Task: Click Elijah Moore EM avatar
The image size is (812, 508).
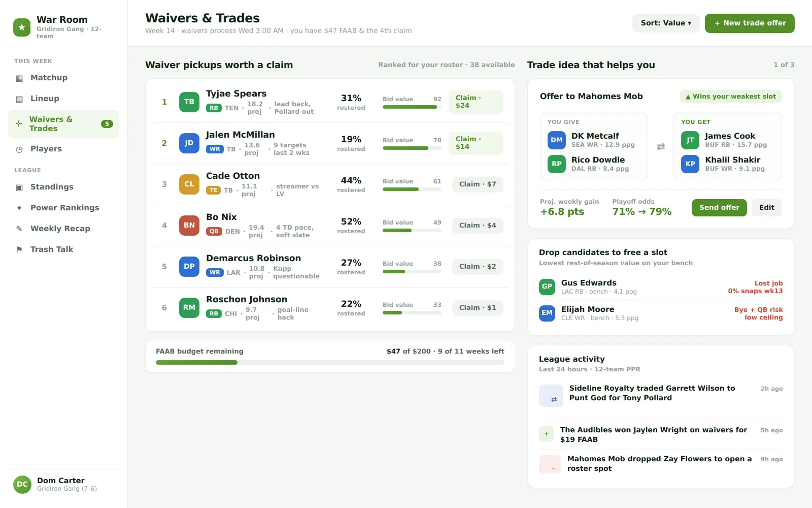Action: (x=547, y=313)
